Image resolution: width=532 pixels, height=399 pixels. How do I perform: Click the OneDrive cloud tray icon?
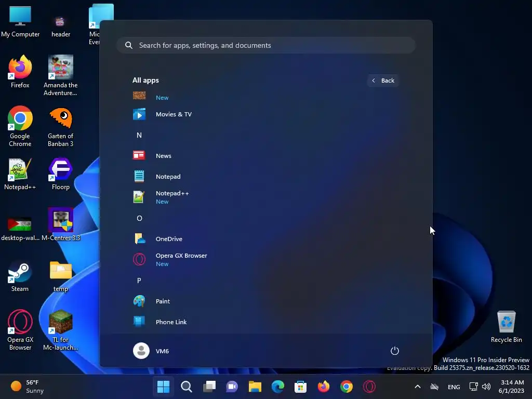click(434, 387)
